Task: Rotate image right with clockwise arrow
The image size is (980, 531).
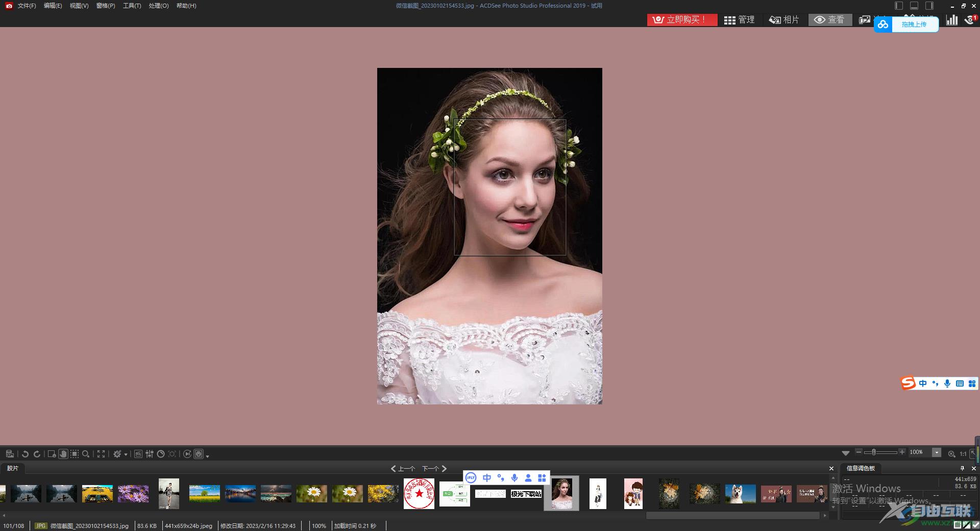Action: 37,454
